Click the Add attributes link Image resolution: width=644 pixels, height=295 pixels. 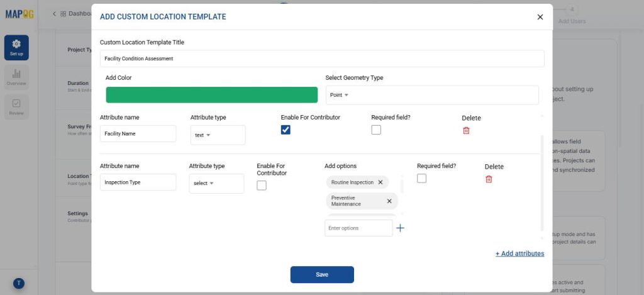click(x=519, y=253)
